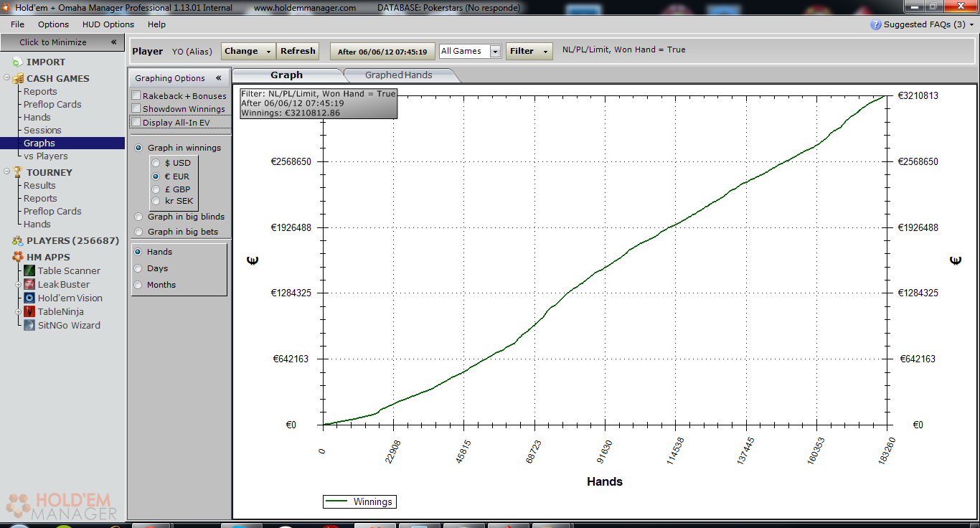Click the Winnings legend entry
This screenshot has width=980, height=528.
(360, 502)
